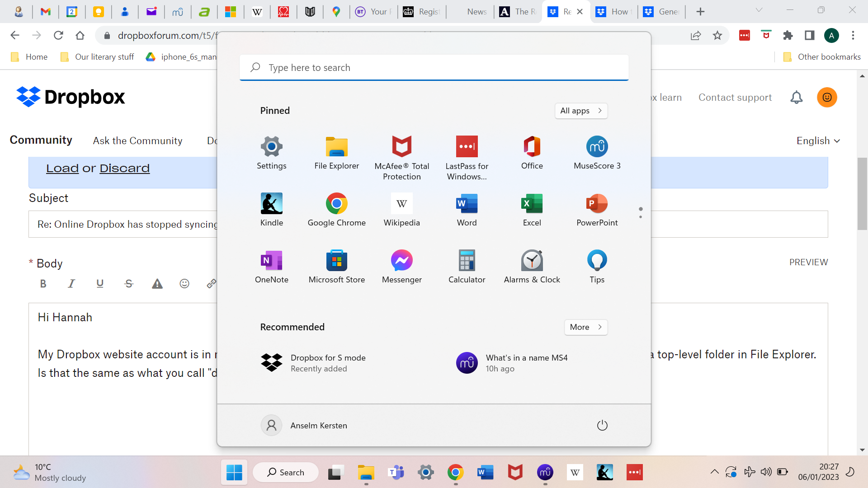Open Dropbox forum notifications bell
The image size is (868, 488).
tap(797, 97)
